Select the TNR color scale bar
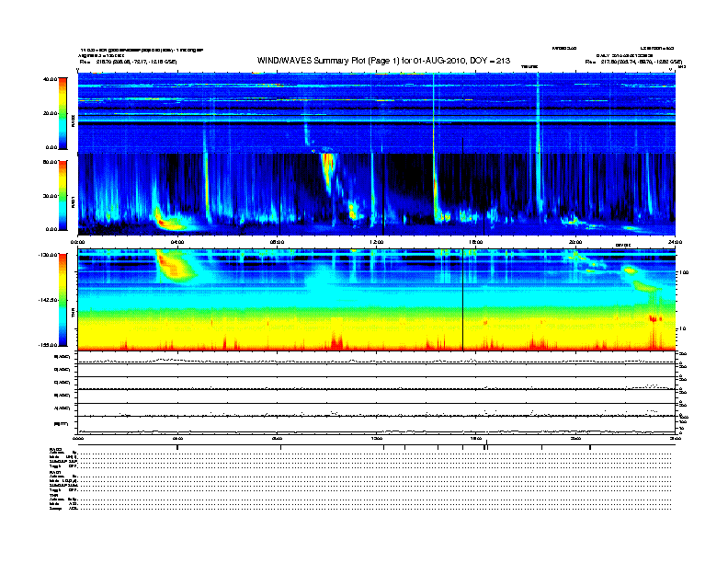The image size is (728, 563). tap(63, 300)
